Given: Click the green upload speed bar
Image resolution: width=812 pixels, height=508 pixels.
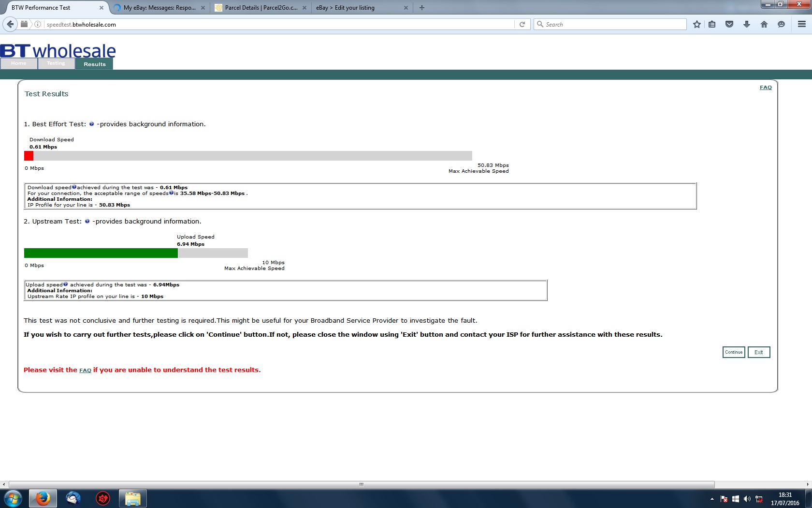Looking at the screenshot, I should (x=101, y=253).
